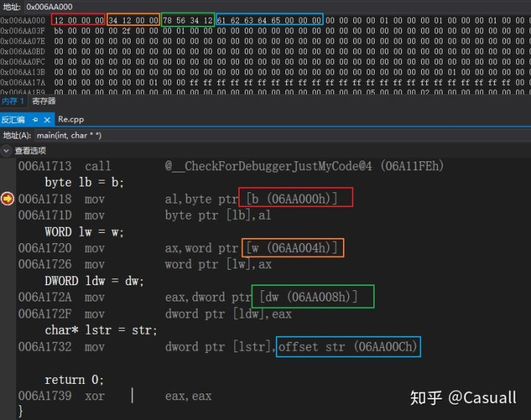
Task: Pin the 反汇编 tab with the pin icon
Action: tap(35, 119)
